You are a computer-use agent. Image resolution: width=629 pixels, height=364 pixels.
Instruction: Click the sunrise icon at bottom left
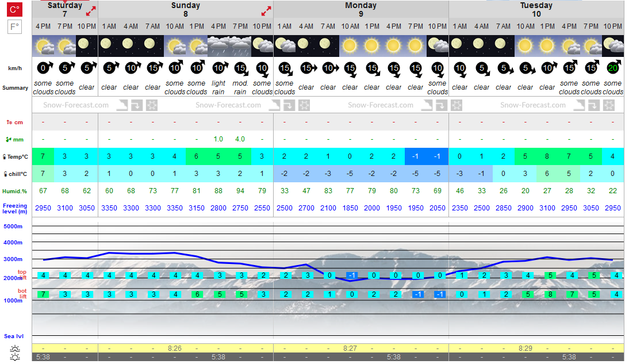[x=16, y=348]
